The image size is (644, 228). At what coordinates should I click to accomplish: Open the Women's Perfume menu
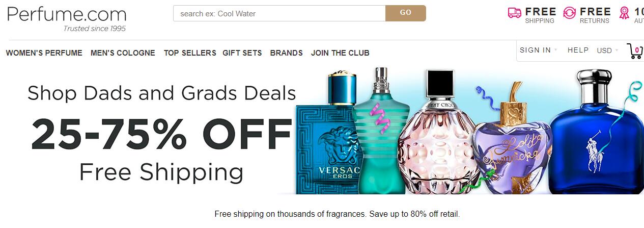tap(44, 53)
